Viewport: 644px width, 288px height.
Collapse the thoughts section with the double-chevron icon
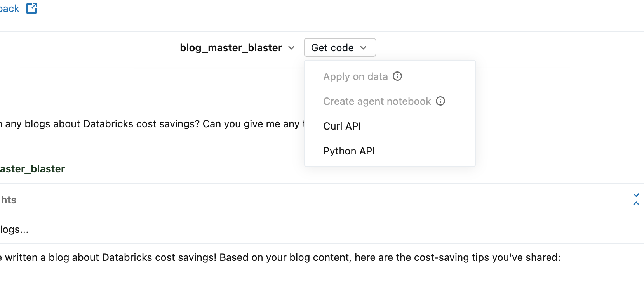636,199
